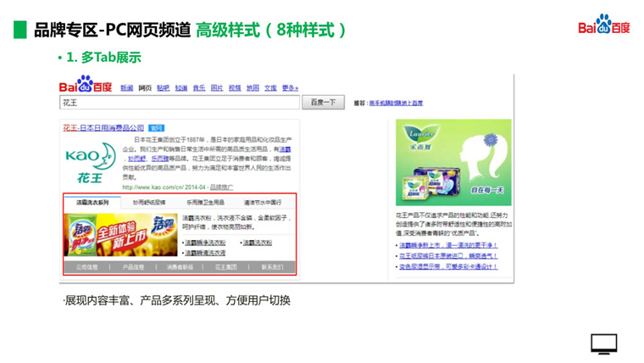Select the 网页 channel
This screenshot has width=644, height=363.
point(145,88)
